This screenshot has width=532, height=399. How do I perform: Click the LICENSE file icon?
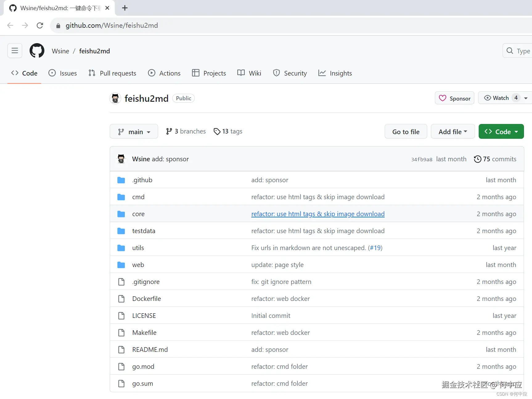pyautogui.click(x=121, y=316)
